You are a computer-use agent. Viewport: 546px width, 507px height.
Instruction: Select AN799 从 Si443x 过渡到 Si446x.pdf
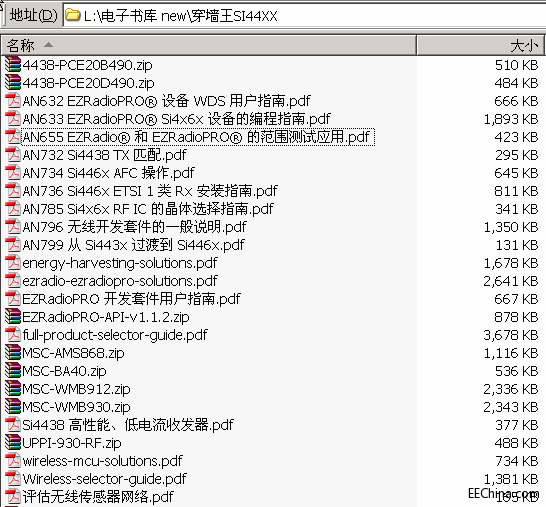tap(133, 245)
